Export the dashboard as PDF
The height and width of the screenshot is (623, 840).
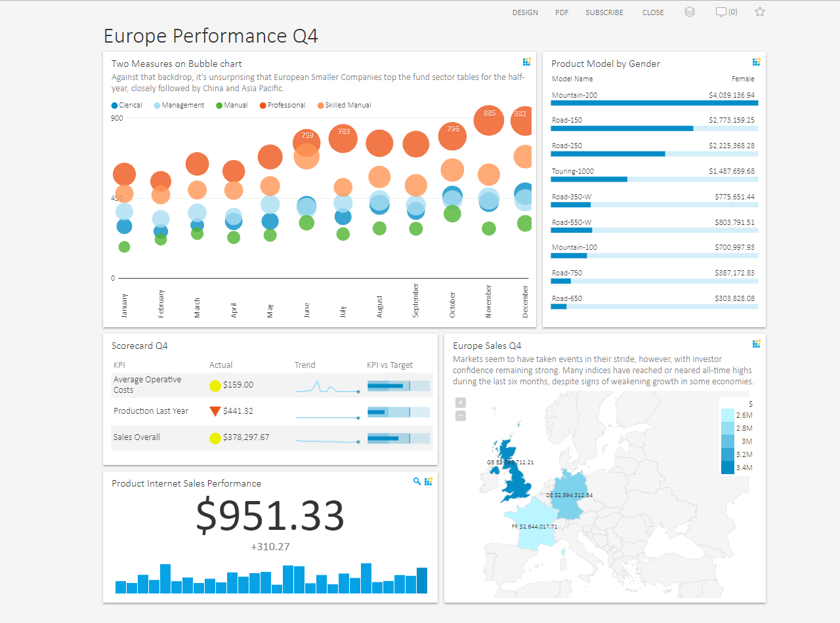click(x=562, y=12)
